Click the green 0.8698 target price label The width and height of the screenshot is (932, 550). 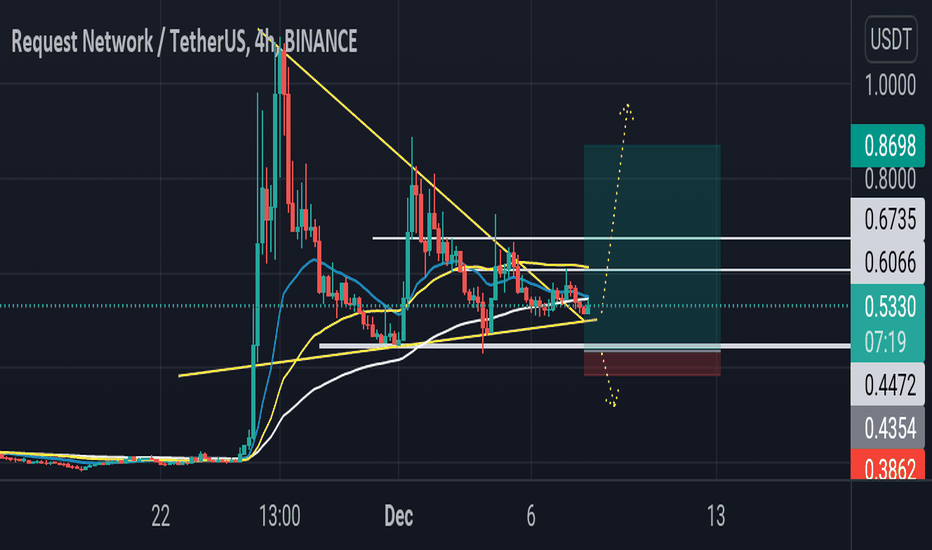tap(888, 146)
